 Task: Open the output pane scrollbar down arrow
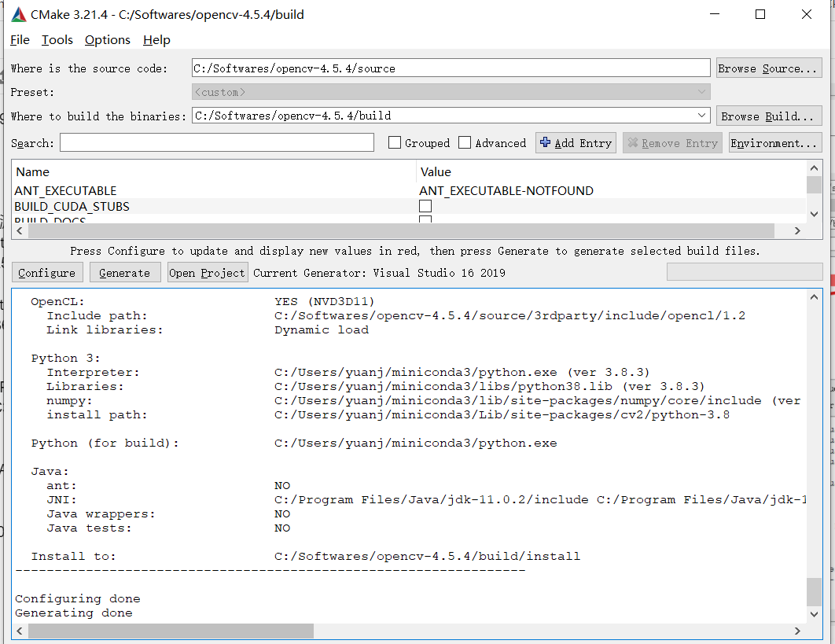pos(815,615)
